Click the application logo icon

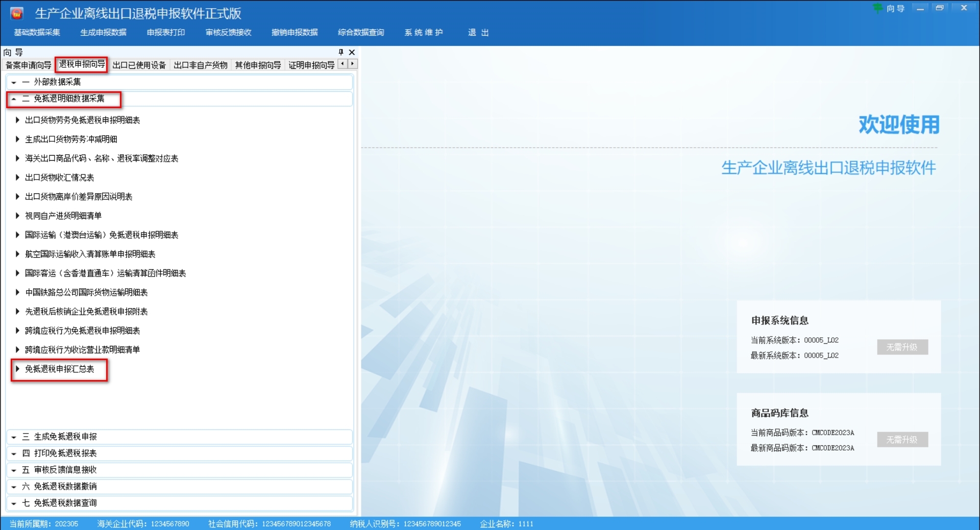(17, 14)
